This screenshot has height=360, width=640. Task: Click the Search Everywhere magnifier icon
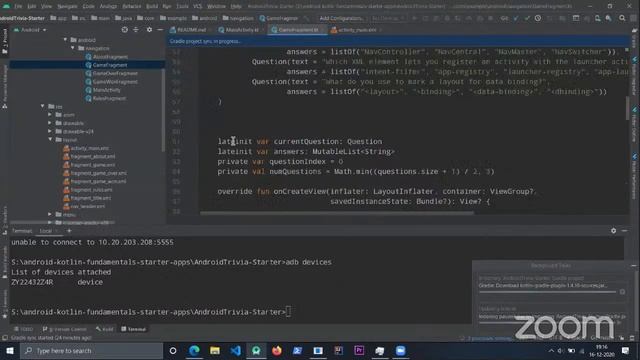tap(622, 18)
